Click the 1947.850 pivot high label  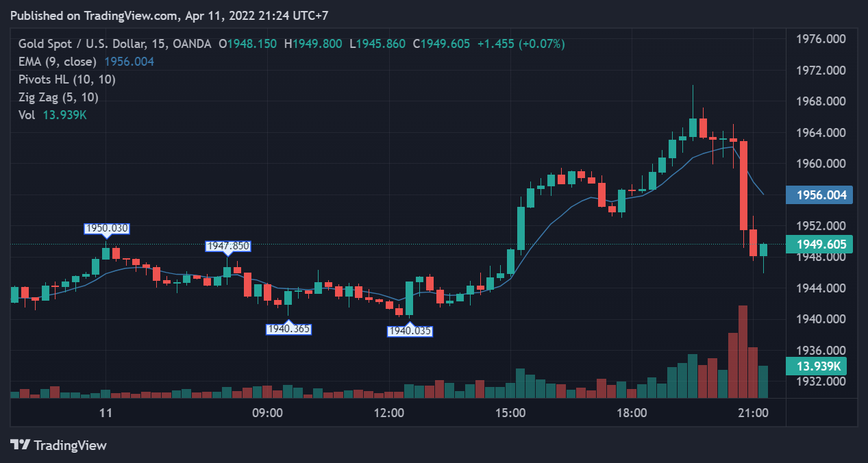228,246
